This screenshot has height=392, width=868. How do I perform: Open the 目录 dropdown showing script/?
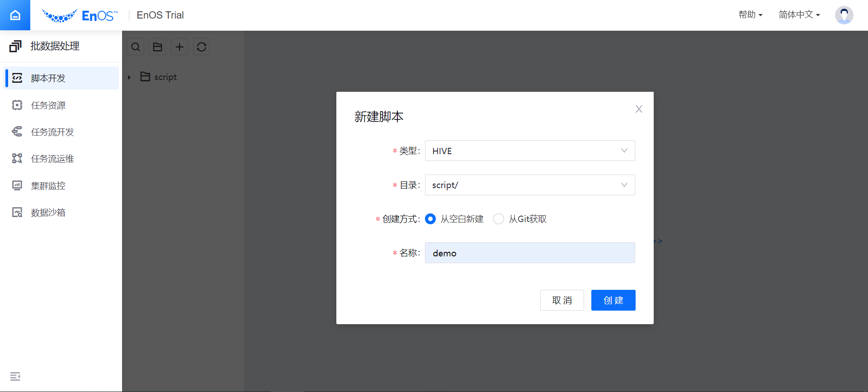tap(529, 185)
